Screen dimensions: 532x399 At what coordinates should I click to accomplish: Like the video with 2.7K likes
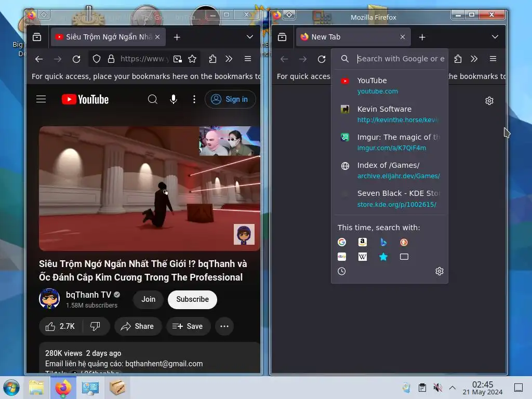pos(60,326)
